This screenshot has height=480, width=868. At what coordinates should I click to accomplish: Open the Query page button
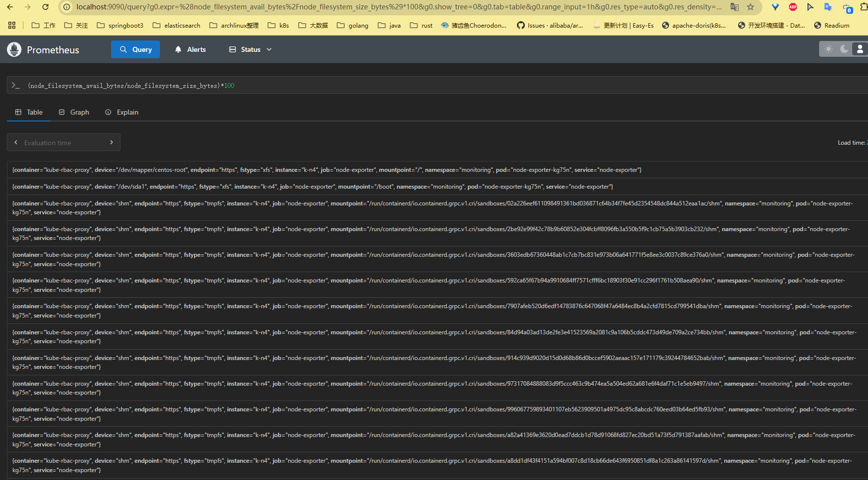(x=135, y=49)
